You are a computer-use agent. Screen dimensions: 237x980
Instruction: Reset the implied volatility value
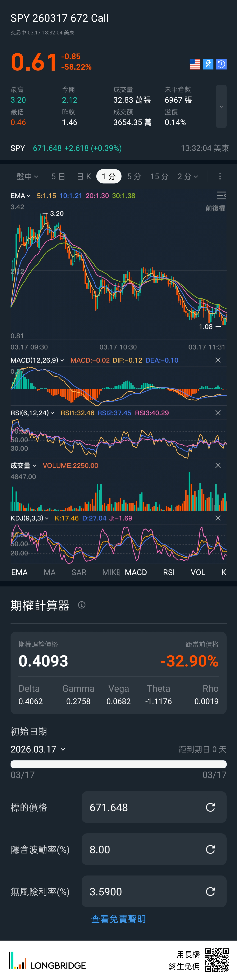(210, 849)
